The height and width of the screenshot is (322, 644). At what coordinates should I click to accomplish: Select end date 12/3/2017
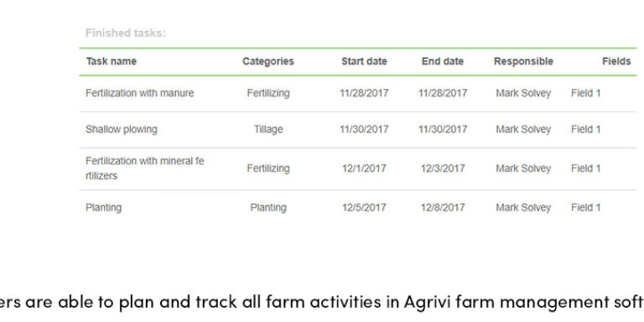click(x=443, y=169)
